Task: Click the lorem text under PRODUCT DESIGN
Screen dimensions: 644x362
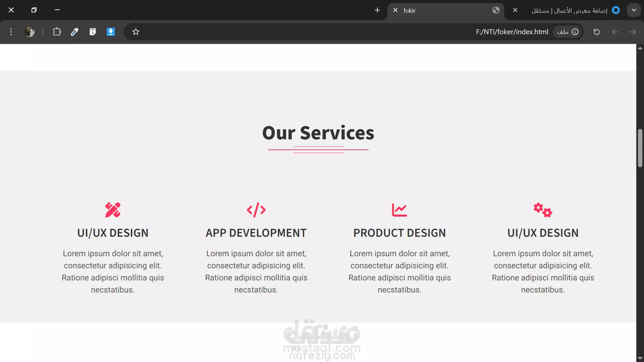Action: click(399, 272)
